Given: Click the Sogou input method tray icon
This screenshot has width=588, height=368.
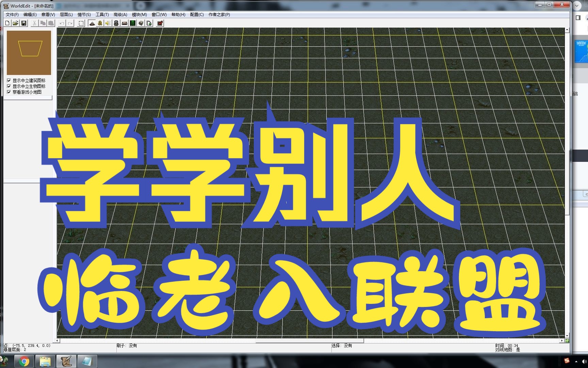Looking at the screenshot, I should pos(567,361).
